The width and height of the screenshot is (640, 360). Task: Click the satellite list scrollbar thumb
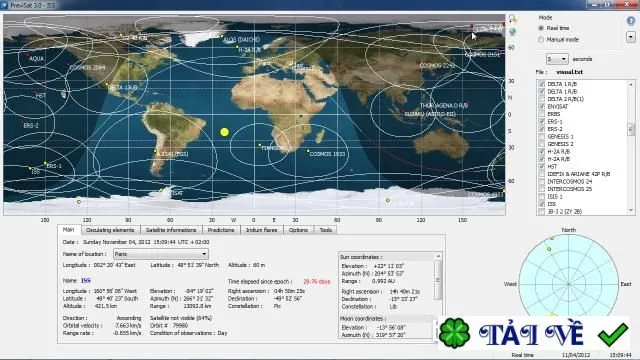[x=631, y=129]
